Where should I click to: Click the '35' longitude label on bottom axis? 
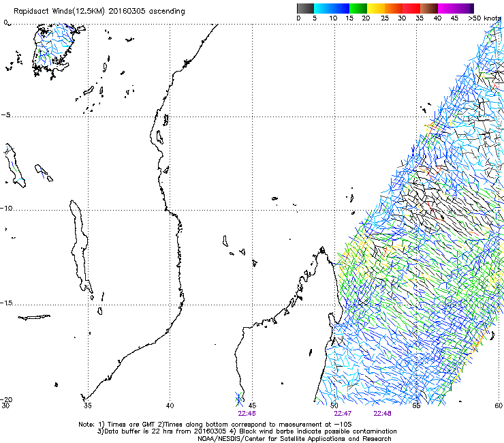(87, 406)
